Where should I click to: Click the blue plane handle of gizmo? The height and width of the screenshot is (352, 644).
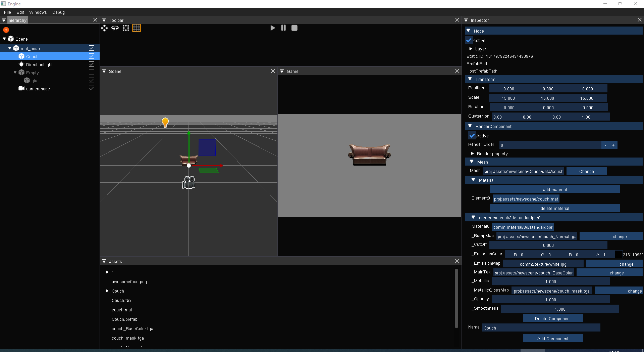[x=207, y=147]
